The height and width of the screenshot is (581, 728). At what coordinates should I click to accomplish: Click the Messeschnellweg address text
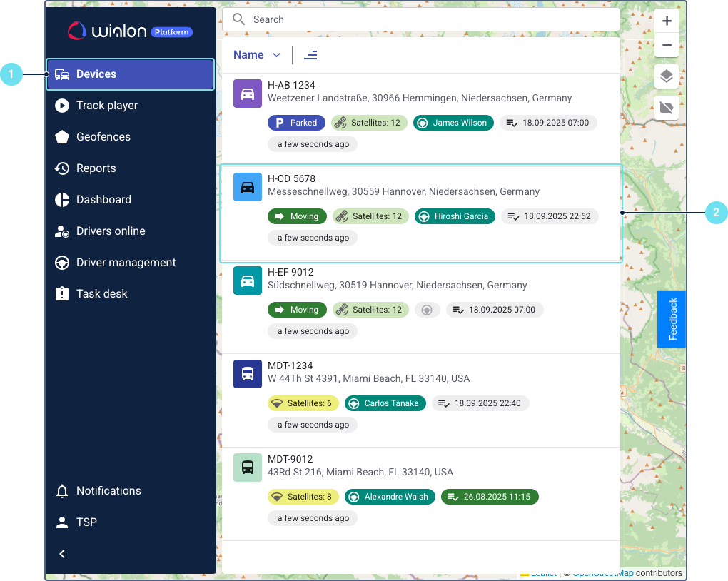click(x=403, y=192)
